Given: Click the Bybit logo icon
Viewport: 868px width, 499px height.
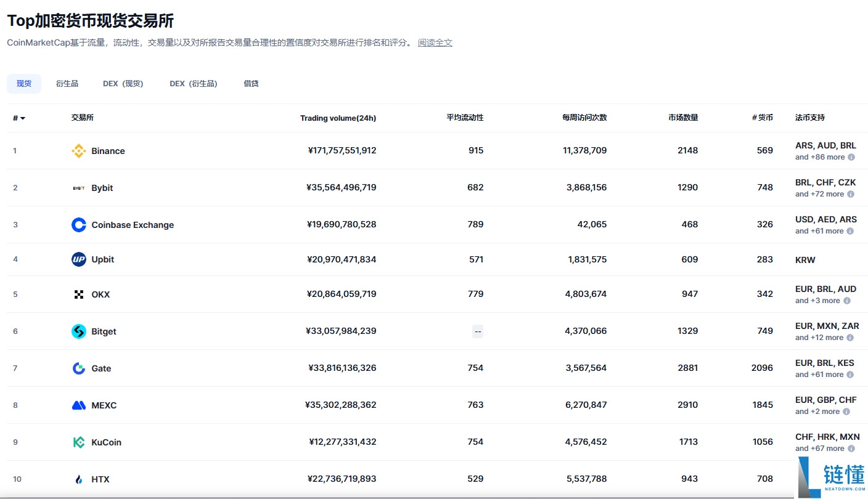Looking at the screenshot, I should coord(79,188).
